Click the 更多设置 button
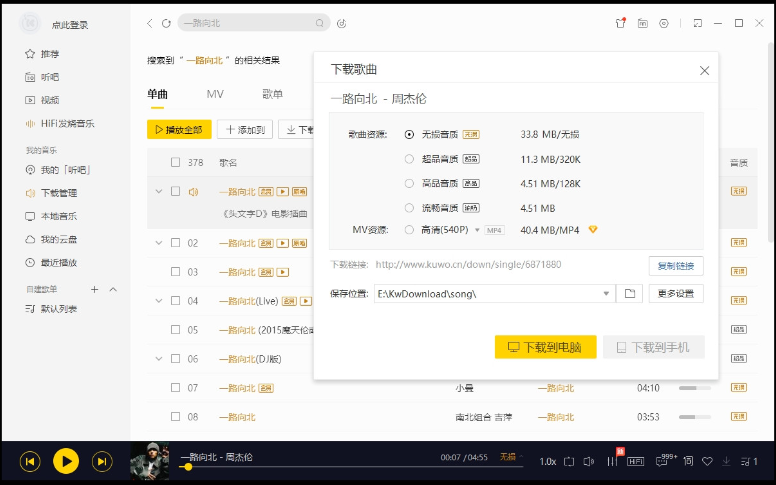Viewport: 776px width, 485px height. pyautogui.click(x=676, y=293)
